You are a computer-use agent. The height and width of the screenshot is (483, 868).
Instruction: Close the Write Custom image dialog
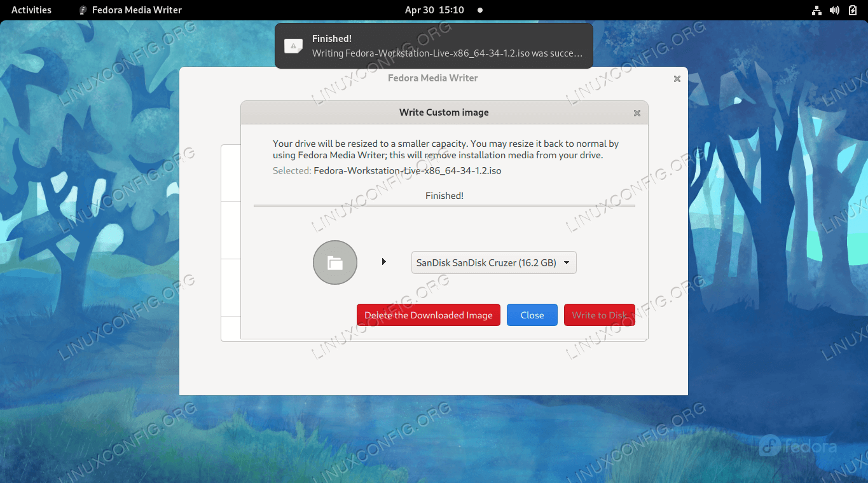coord(637,113)
